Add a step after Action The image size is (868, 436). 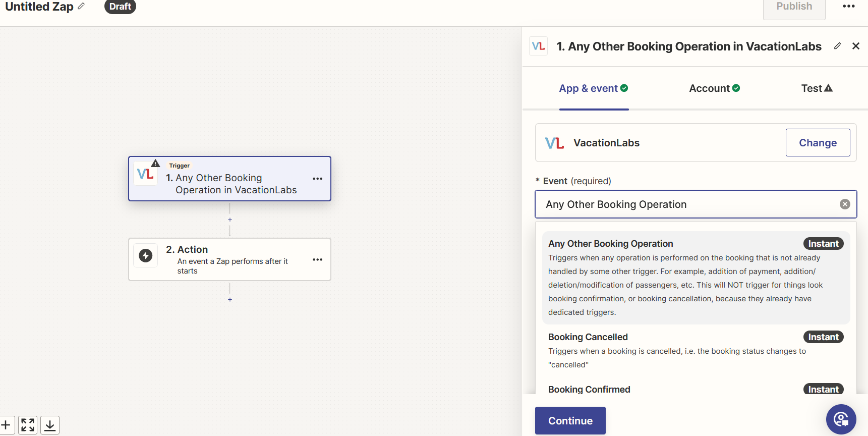click(x=230, y=300)
